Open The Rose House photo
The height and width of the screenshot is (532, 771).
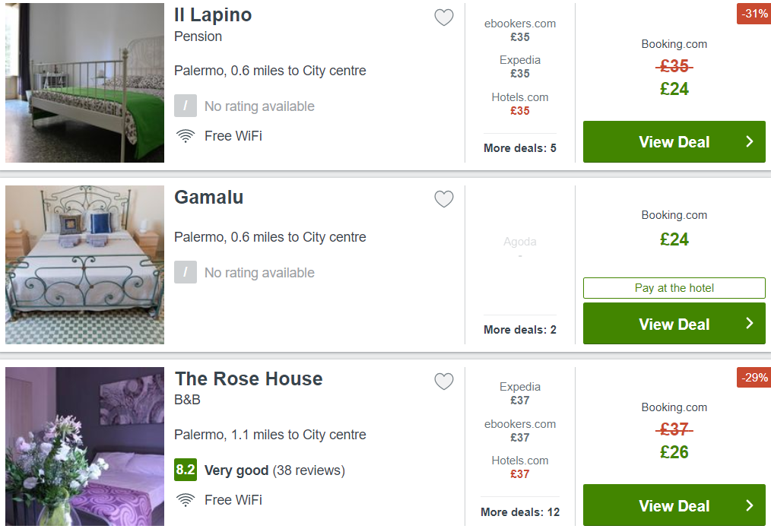point(84,447)
